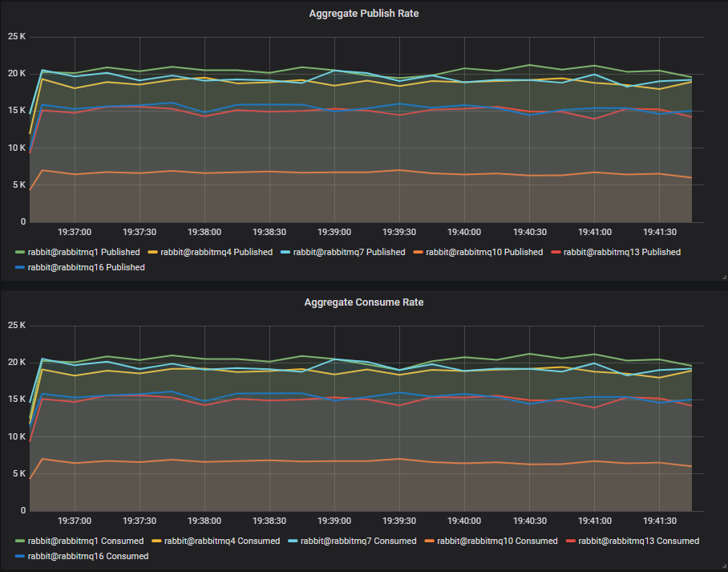Click the Publish Rate panel resize handle
This screenshot has width=728, height=572.
click(x=724, y=277)
